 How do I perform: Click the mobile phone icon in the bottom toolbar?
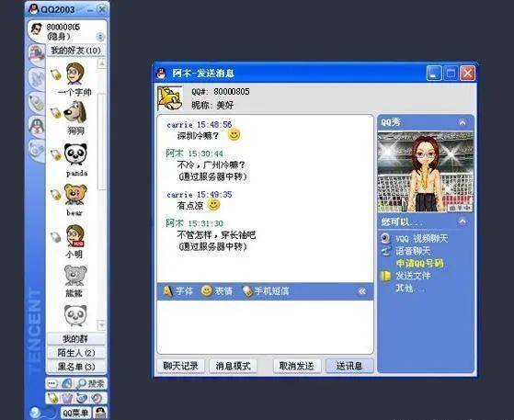[x=52, y=398]
